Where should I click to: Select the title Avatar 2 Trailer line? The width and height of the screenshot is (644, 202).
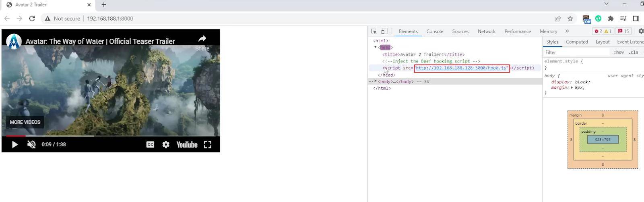pyautogui.click(x=423, y=54)
